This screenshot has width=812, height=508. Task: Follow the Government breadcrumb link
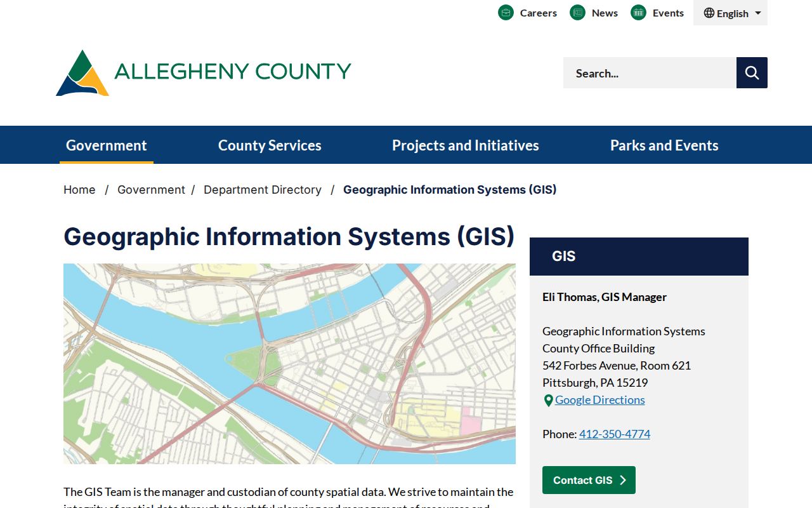click(151, 190)
